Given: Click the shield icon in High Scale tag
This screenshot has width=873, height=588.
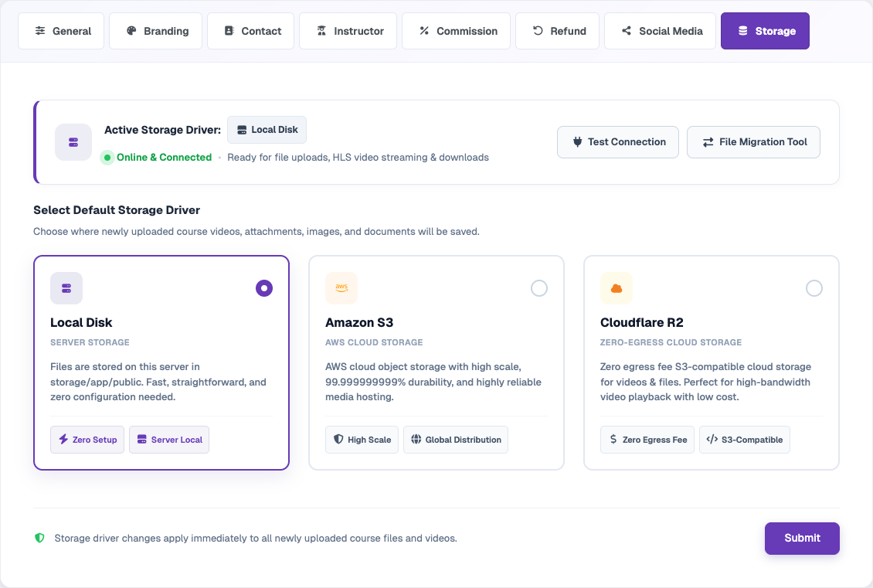Looking at the screenshot, I should pos(338,440).
